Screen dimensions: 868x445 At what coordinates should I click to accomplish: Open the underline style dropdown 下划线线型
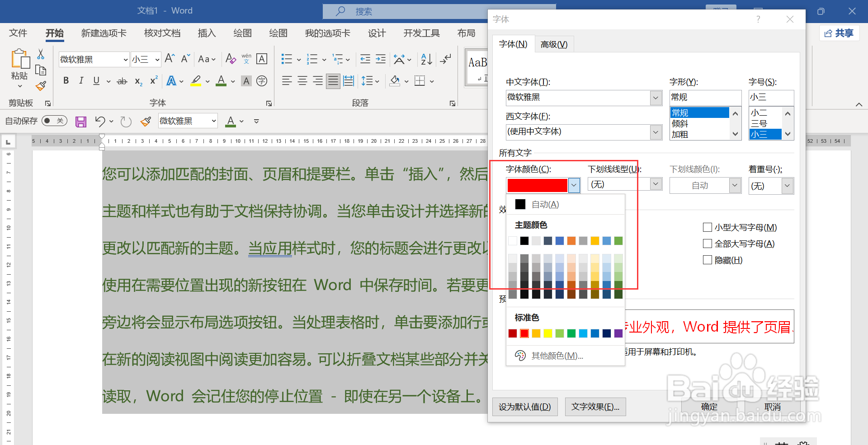[x=656, y=184]
